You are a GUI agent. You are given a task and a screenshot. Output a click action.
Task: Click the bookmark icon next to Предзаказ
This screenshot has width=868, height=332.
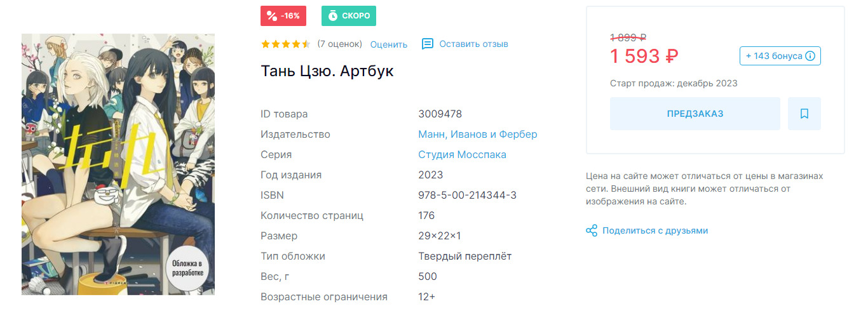[x=804, y=114]
